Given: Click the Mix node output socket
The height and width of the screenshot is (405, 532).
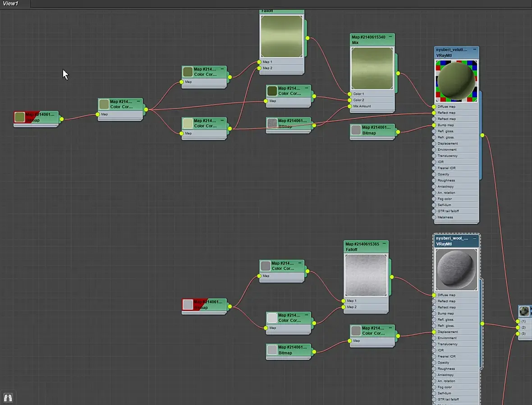Looking at the screenshot, I should [x=398, y=74].
